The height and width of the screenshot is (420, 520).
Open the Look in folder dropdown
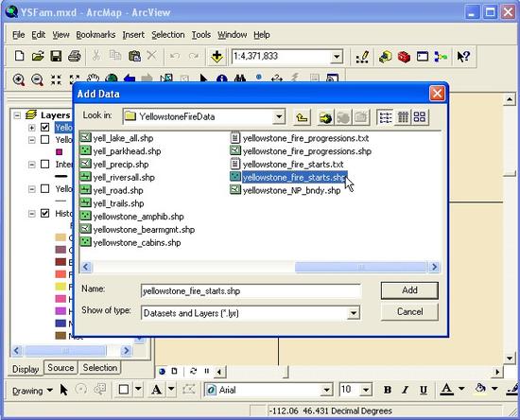279,116
